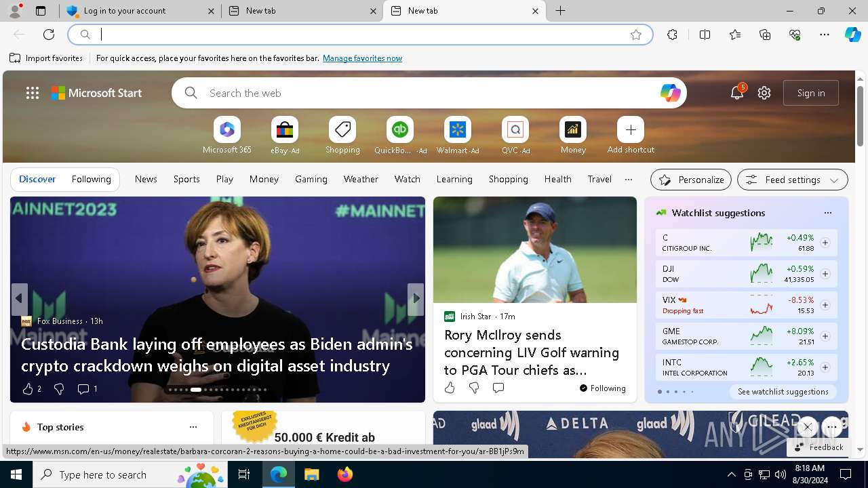The height and width of the screenshot is (488, 868).
Task: Switch to Log in to your account tab
Action: pyautogui.click(x=140, y=11)
